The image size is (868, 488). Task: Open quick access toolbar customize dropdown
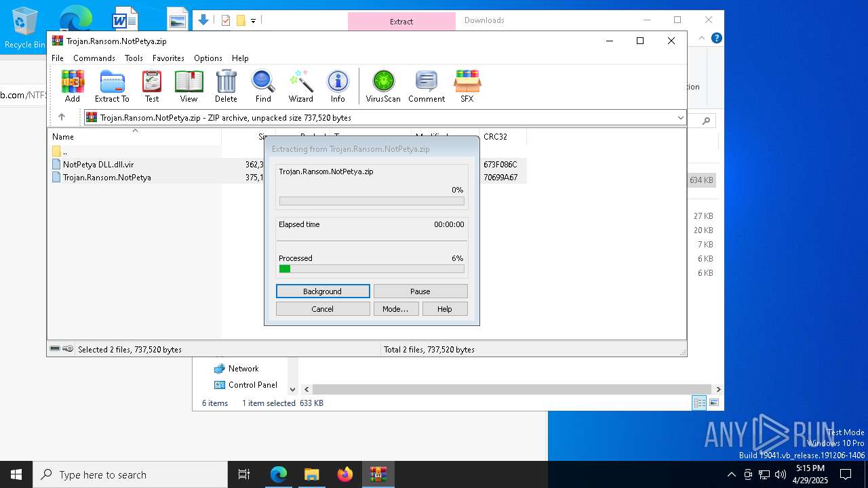point(253,21)
